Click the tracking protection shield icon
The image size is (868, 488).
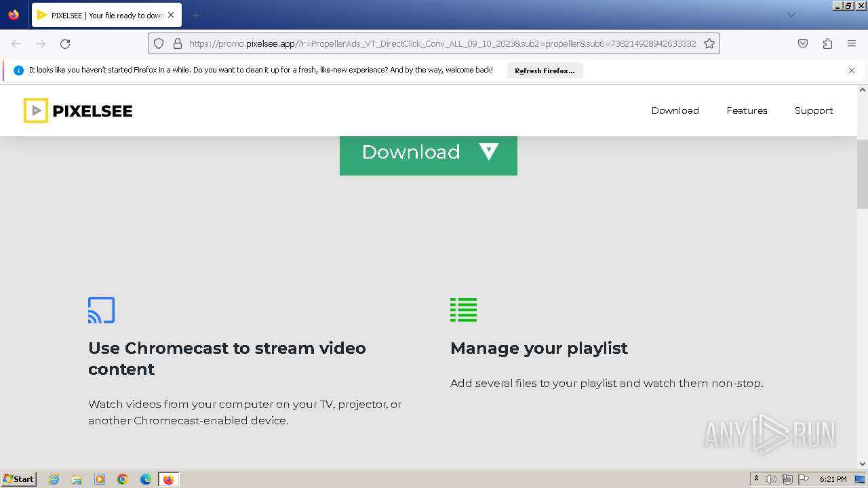coord(159,43)
